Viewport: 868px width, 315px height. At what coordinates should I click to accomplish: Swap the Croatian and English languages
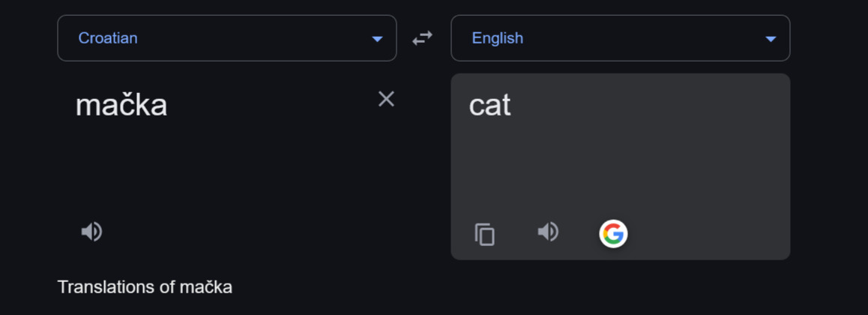[x=423, y=38]
